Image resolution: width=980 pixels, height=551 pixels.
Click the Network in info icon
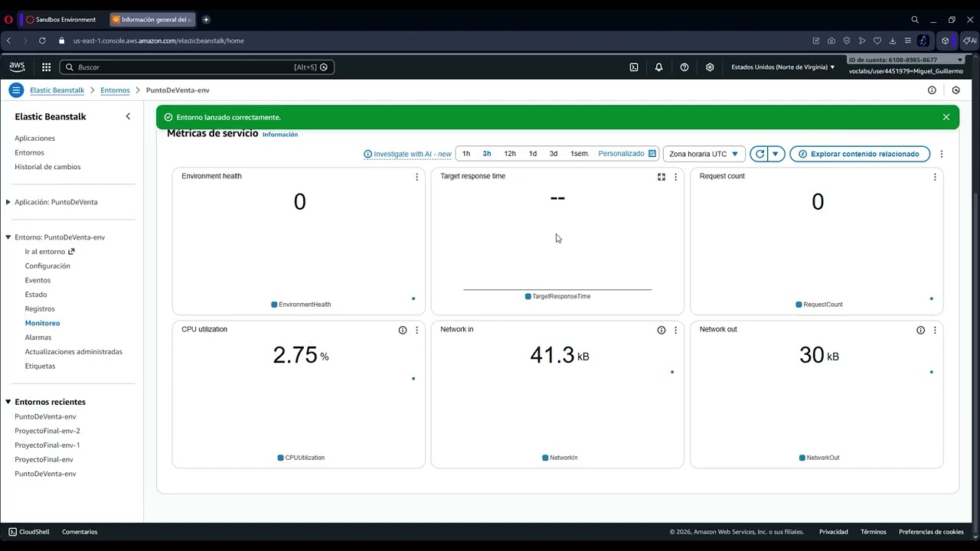coord(661,330)
